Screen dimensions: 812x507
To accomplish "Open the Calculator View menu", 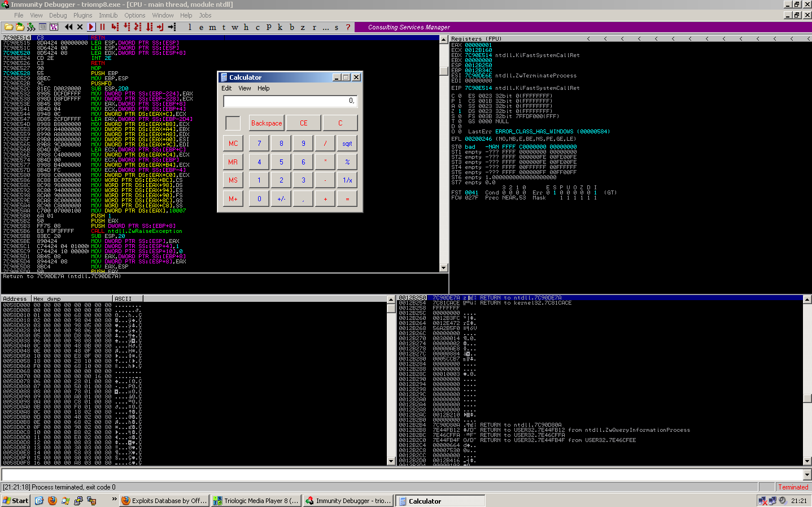I will [x=245, y=88].
